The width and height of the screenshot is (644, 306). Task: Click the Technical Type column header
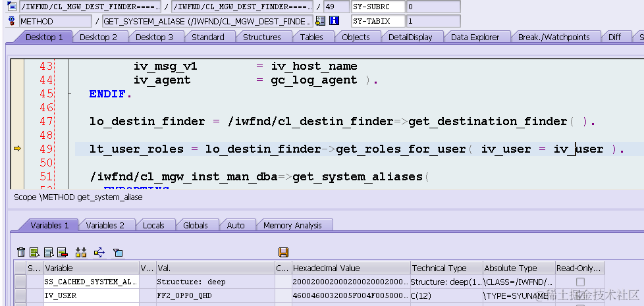coord(446,268)
